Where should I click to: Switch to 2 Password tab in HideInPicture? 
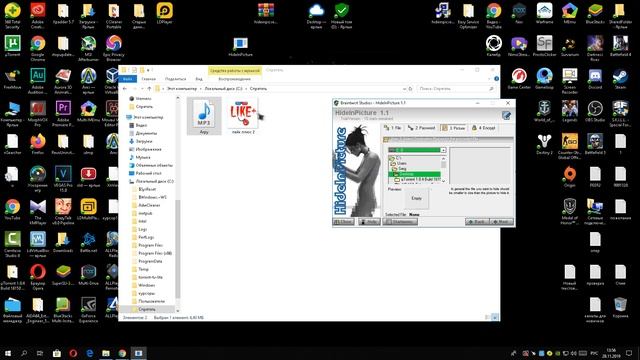pos(422,128)
